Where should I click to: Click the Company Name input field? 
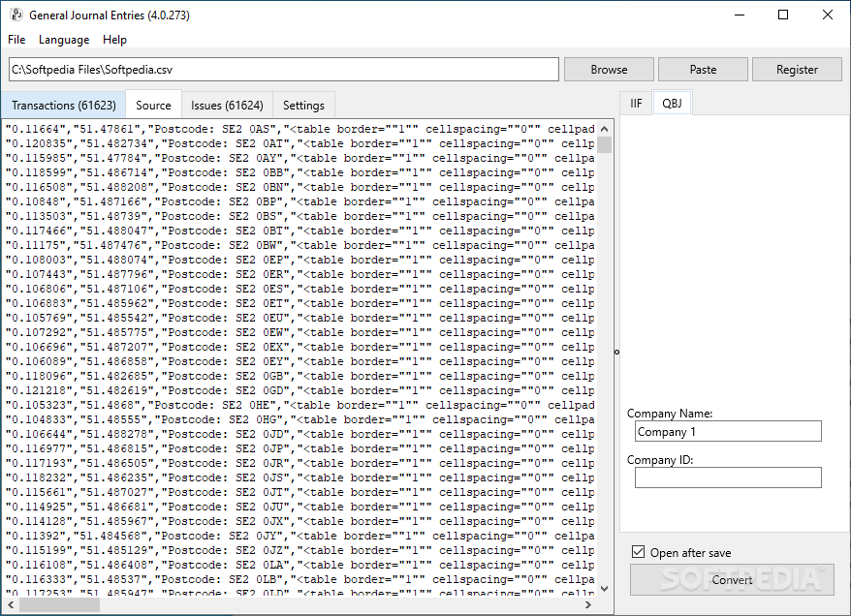point(728,432)
